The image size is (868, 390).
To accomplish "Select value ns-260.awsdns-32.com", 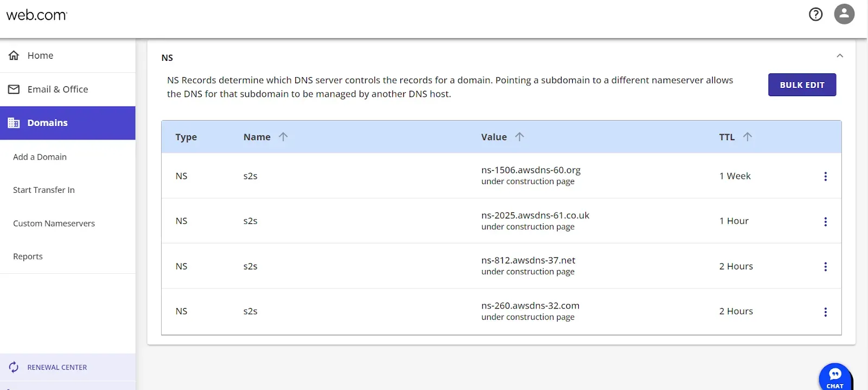I will 530,306.
